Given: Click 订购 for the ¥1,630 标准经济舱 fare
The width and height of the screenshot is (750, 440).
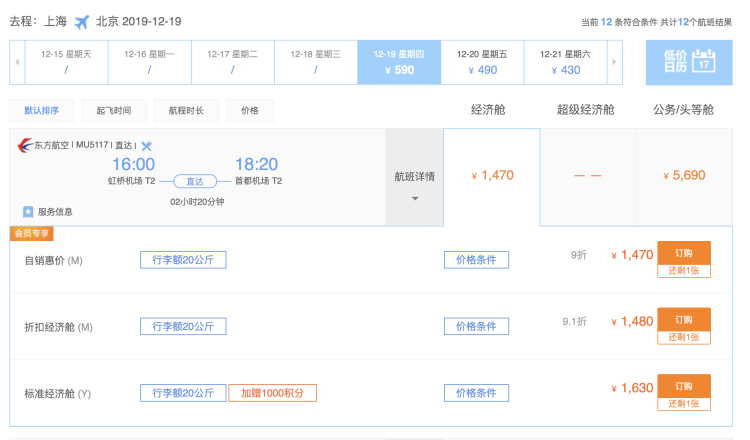Looking at the screenshot, I should tap(684, 385).
